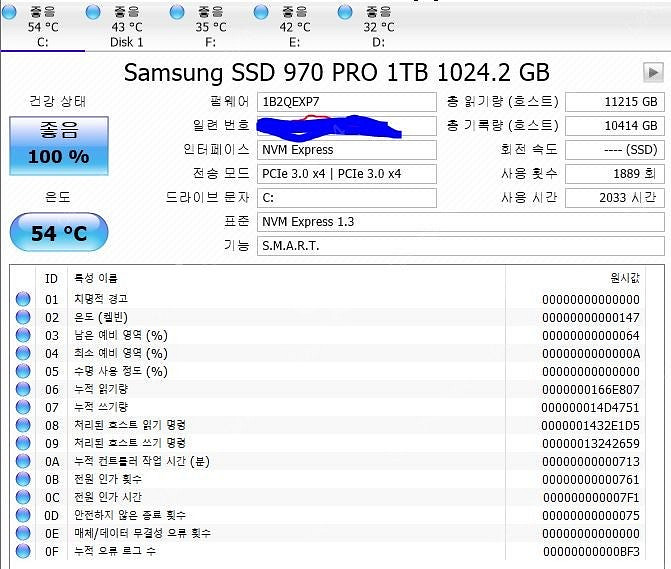Select the 처리된 호스트 읽기 명령 row name

[x=130, y=425]
